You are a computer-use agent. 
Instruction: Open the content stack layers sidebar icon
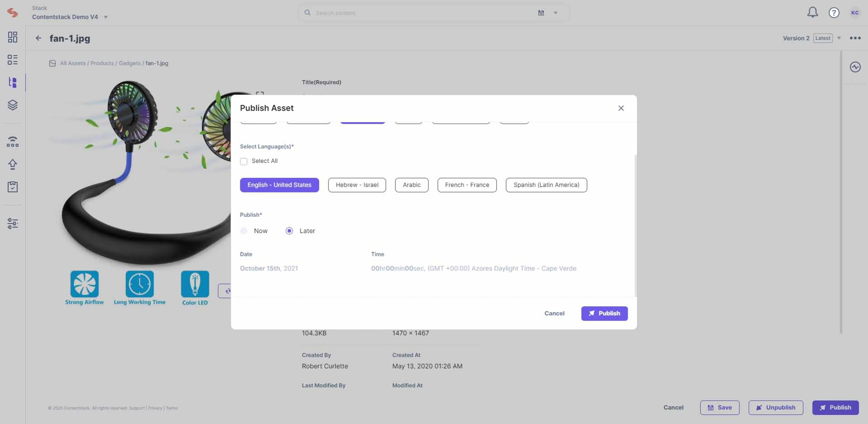pyautogui.click(x=12, y=105)
